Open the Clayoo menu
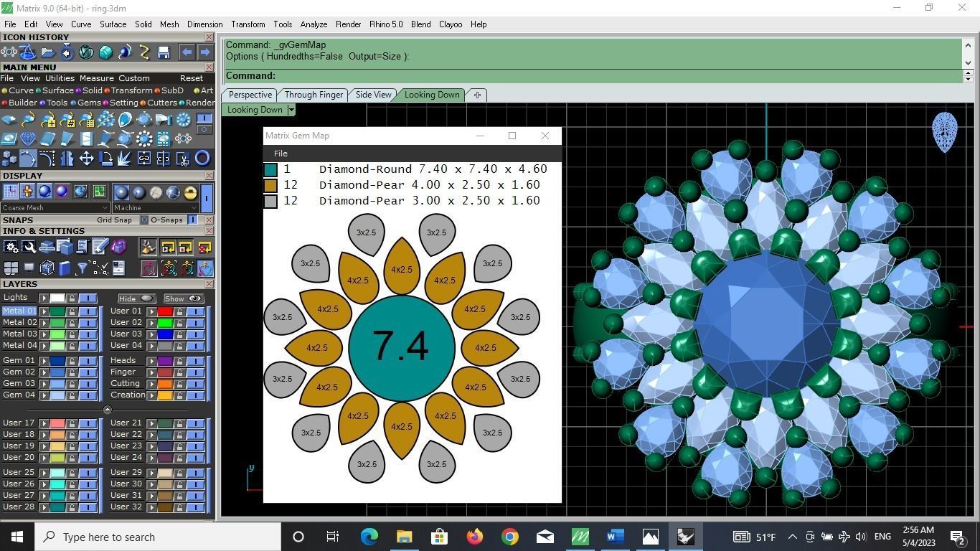This screenshot has height=551, width=980. pyautogui.click(x=451, y=24)
